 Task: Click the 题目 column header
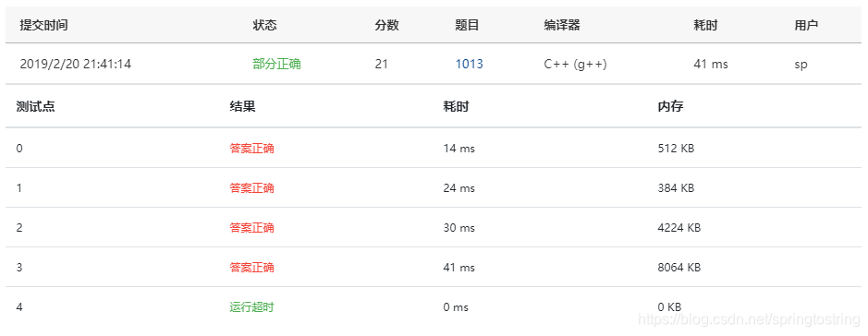click(467, 25)
